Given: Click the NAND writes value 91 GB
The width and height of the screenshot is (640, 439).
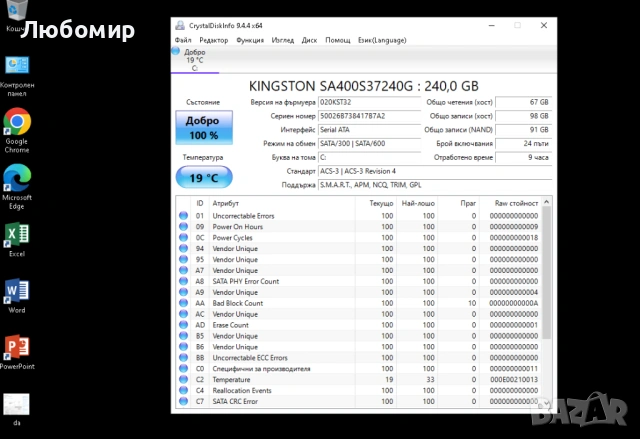Looking at the screenshot, I should click(523, 130).
